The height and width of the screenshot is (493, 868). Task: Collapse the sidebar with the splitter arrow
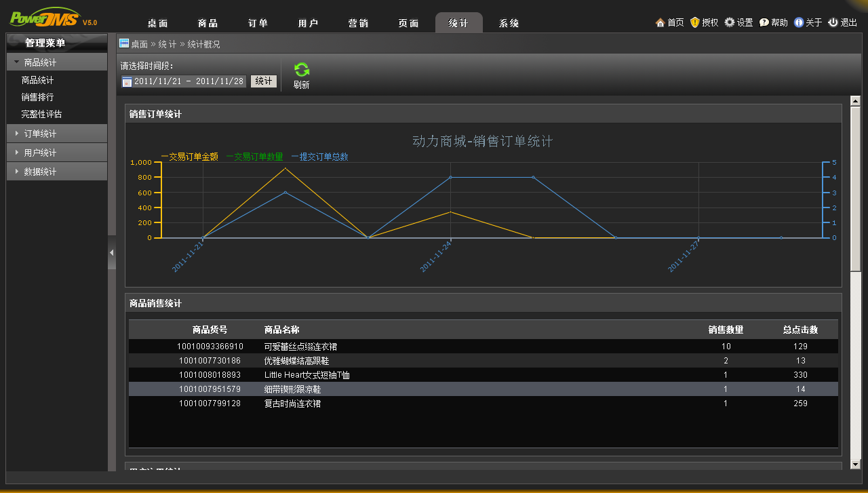[x=112, y=252]
